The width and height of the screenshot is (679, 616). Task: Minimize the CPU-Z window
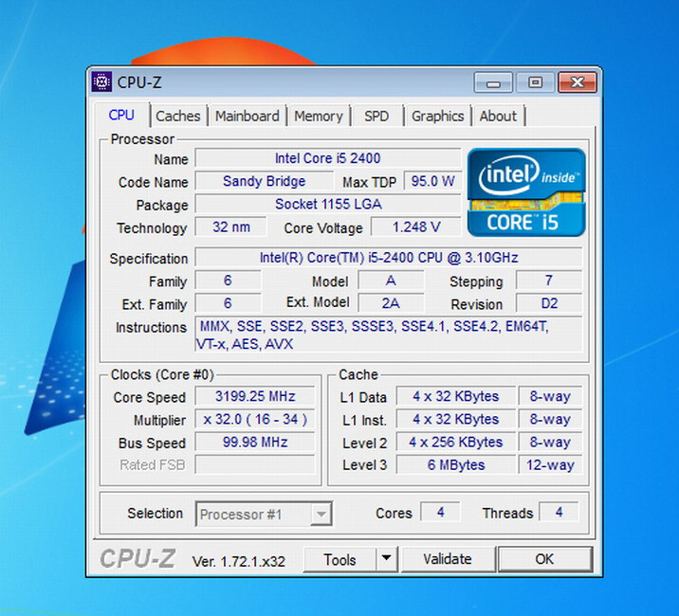coord(493,82)
